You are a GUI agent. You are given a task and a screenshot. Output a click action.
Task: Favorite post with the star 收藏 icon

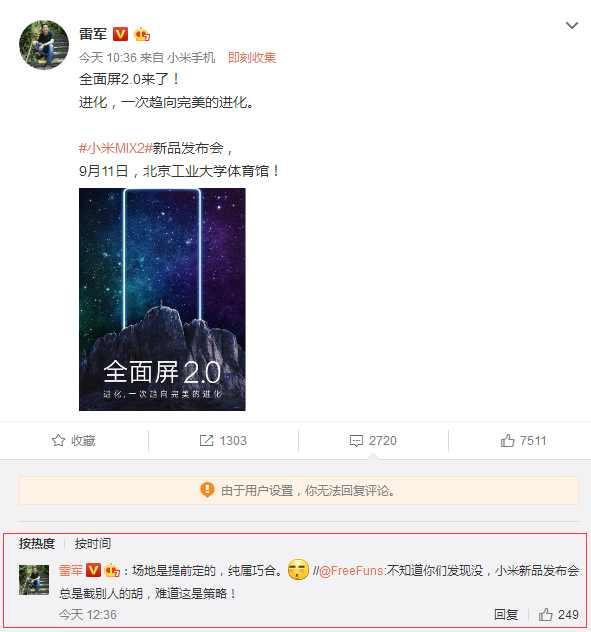click(x=58, y=440)
